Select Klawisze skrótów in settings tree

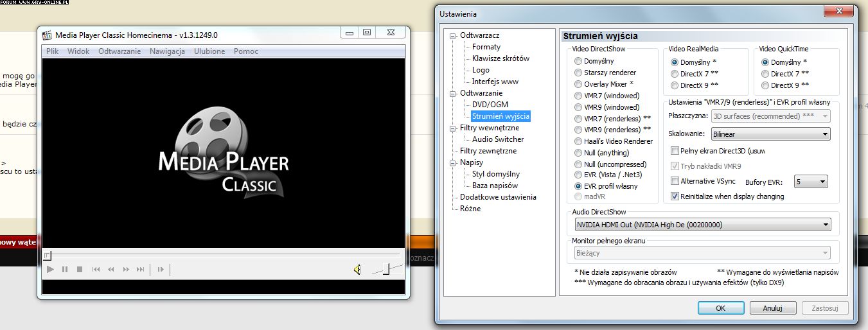click(500, 58)
